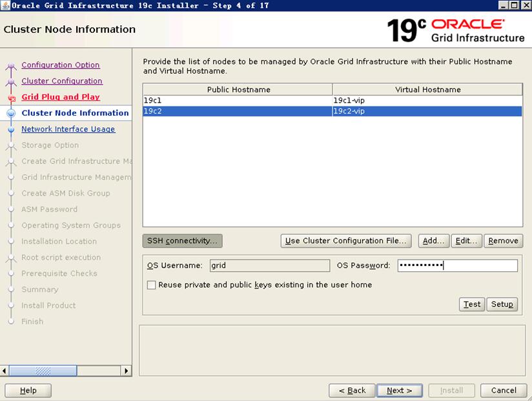Select the Cluster Node Information step

click(75, 113)
